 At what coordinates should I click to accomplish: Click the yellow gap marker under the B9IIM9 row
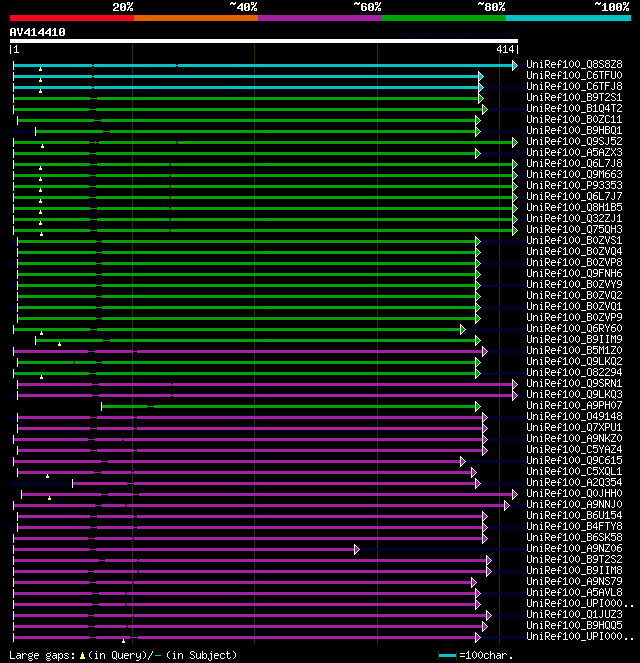click(60, 344)
